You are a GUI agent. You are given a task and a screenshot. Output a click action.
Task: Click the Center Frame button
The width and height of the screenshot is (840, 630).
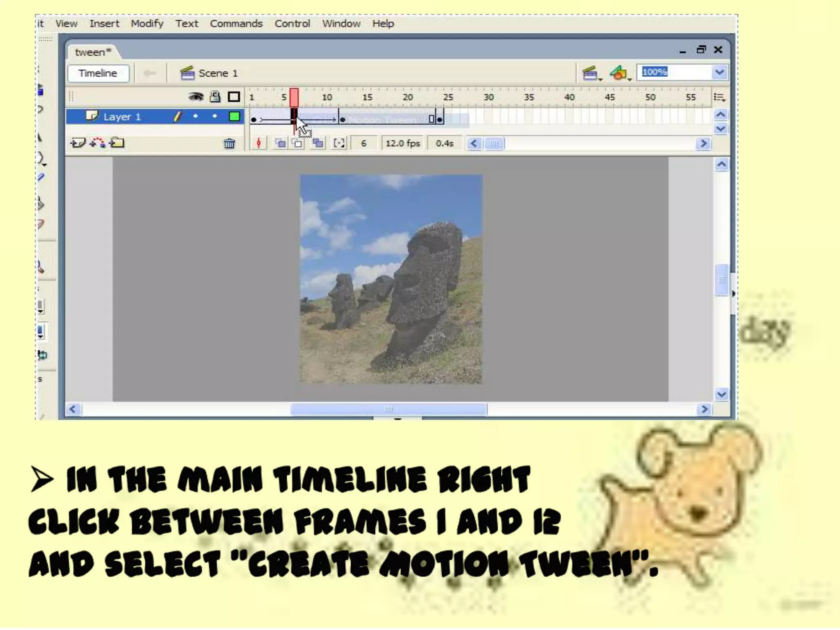tap(259, 144)
